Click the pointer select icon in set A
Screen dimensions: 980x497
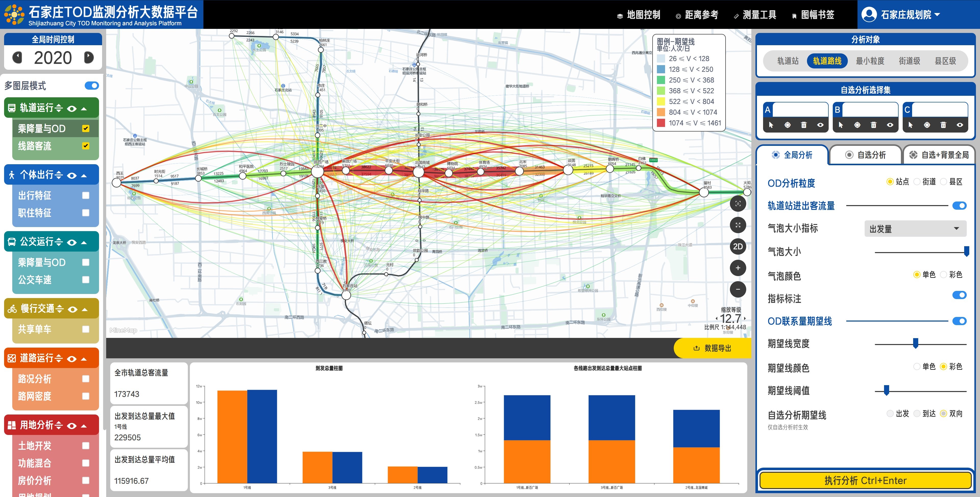point(771,125)
